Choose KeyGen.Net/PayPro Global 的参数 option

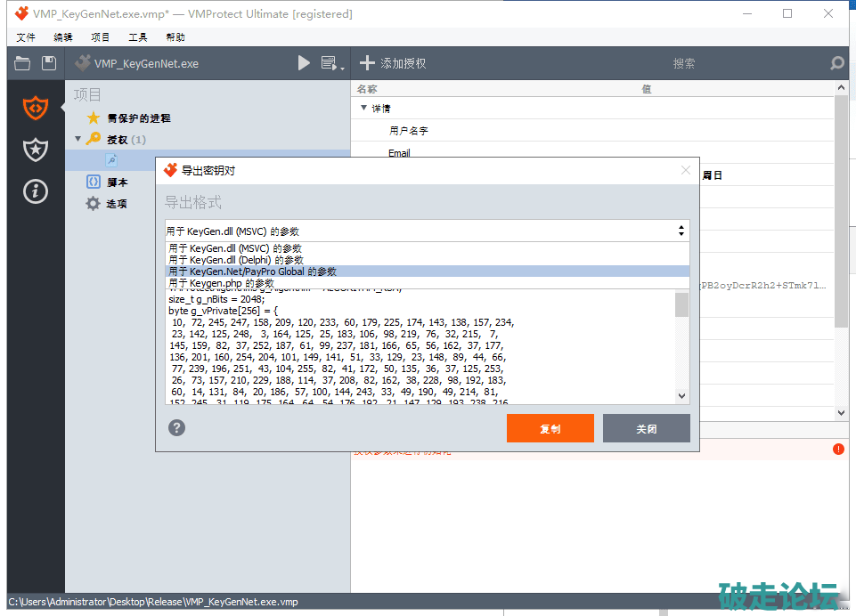tap(252, 272)
